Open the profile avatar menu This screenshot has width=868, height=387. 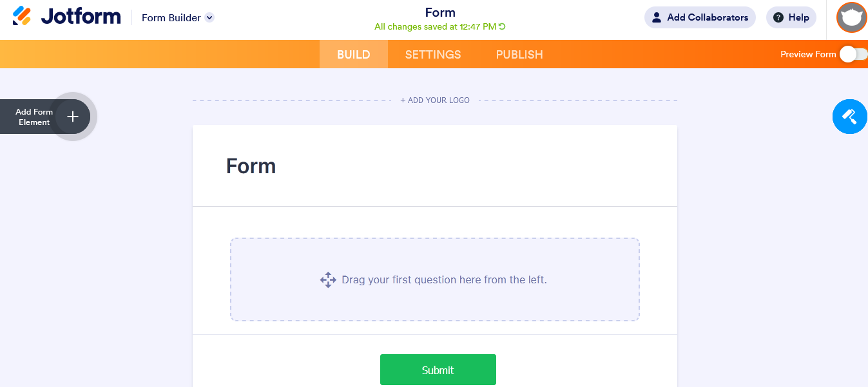point(851,17)
